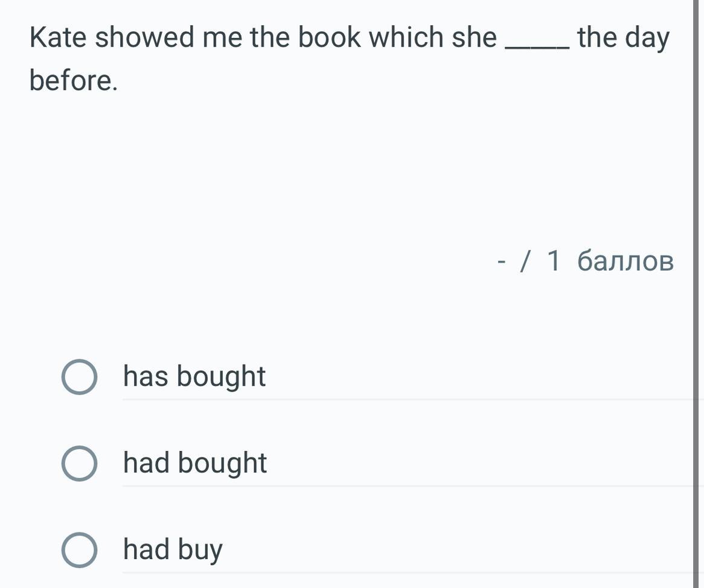704x588 pixels.
Task: Click the word "which" in the question
Action: click(407, 38)
